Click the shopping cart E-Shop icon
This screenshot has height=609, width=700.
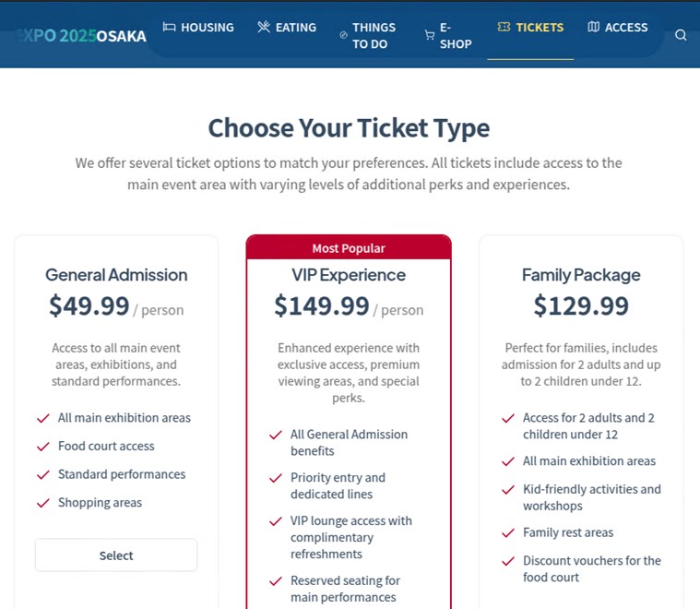click(430, 35)
